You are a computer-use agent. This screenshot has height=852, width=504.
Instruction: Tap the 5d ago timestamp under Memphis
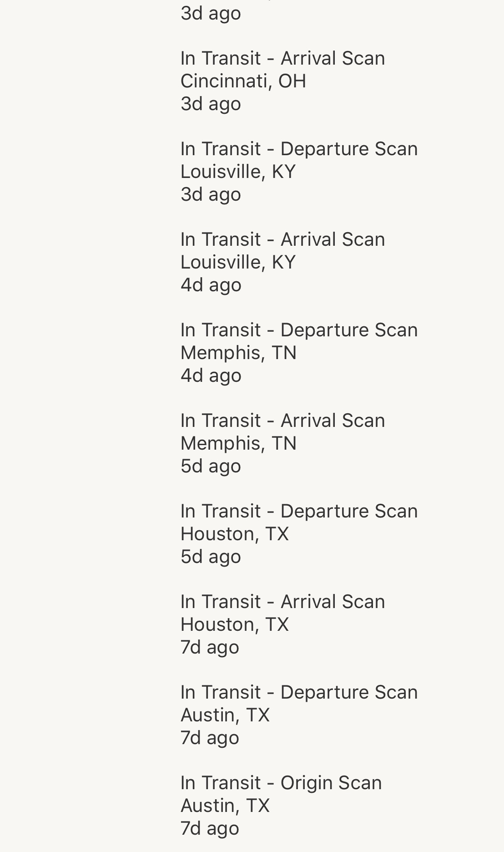pyautogui.click(x=211, y=466)
